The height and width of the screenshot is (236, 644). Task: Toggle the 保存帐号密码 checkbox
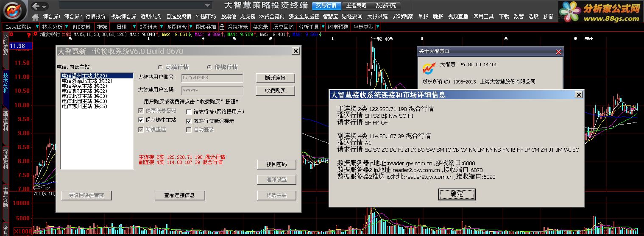tap(141, 111)
